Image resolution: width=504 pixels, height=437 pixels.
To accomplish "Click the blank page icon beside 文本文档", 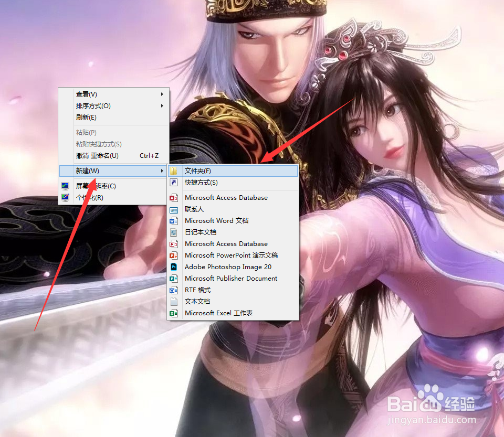I will pos(174,302).
